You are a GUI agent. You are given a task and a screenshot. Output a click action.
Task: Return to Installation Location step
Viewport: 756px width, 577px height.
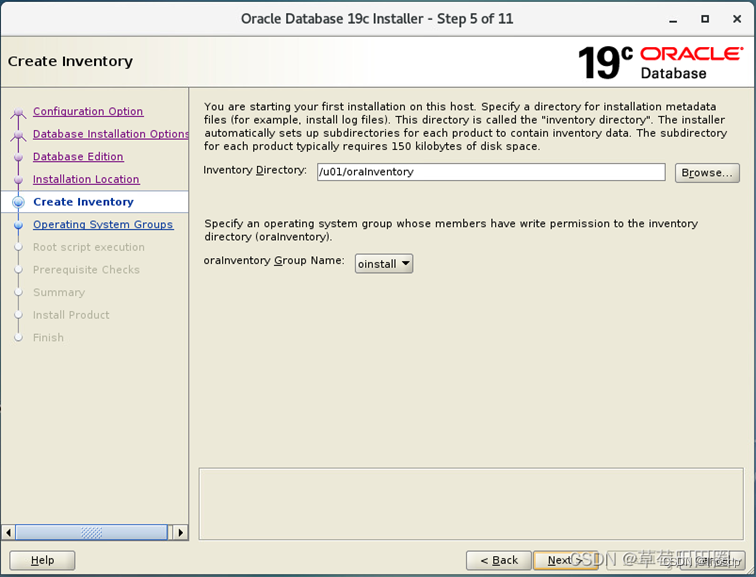86,179
